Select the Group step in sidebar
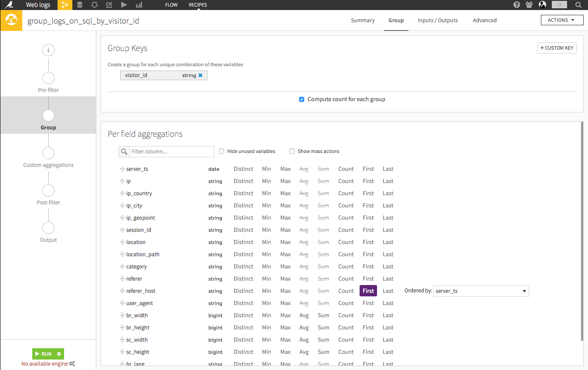Viewport: 588px width, 370px height. pos(48,115)
